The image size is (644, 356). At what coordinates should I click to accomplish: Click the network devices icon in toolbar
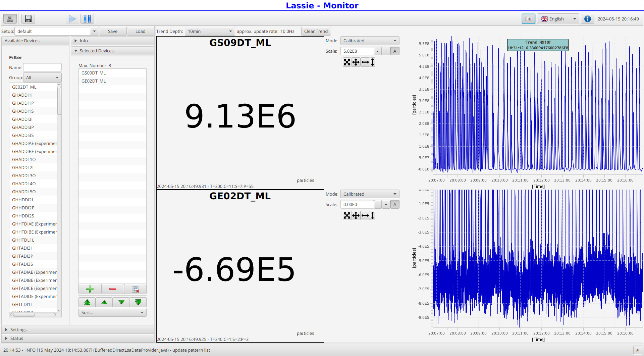[x=10, y=19]
